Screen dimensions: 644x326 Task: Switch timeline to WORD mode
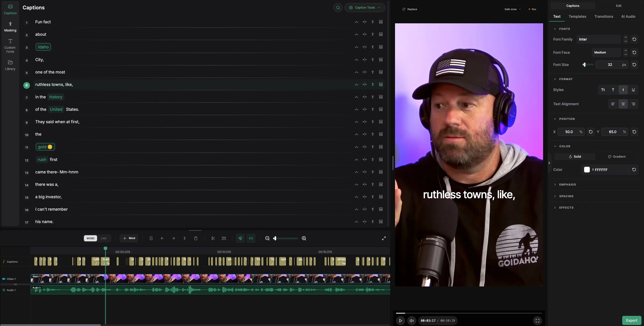click(x=90, y=238)
